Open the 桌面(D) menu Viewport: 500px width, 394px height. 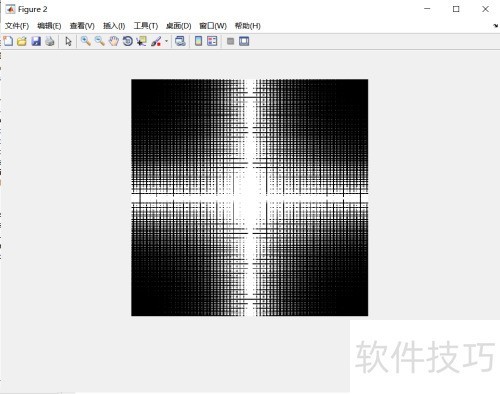click(x=179, y=26)
